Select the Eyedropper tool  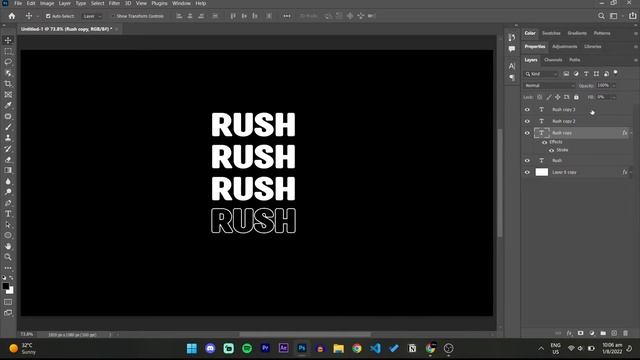(x=8, y=105)
